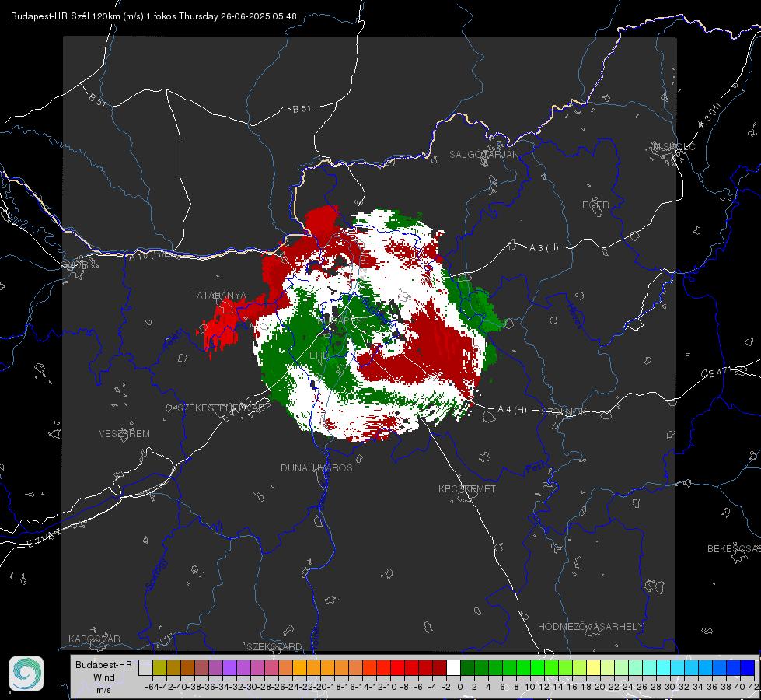Click the 'Heves' county label
Viewport: 761px width, 700px height.
coord(574,317)
